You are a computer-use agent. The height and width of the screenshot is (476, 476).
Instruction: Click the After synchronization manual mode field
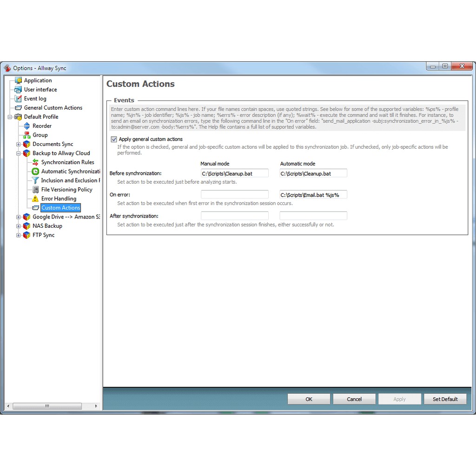tap(234, 216)
